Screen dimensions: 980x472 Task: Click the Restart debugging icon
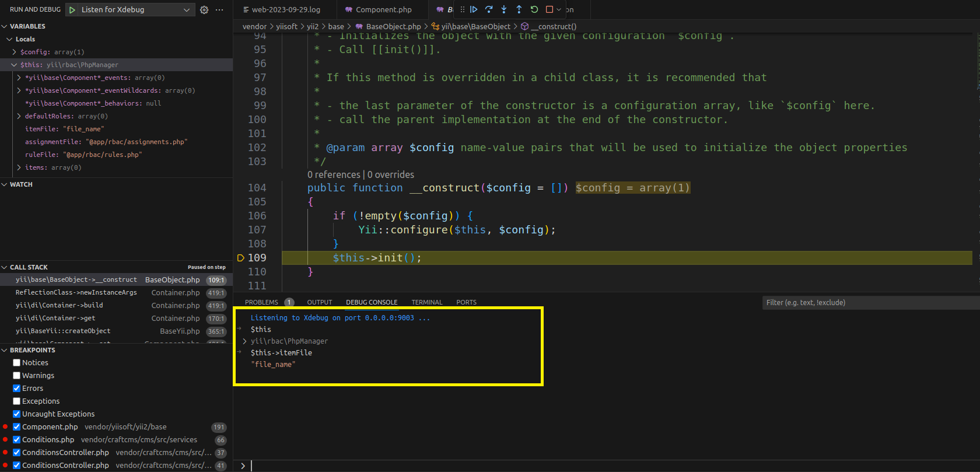coord(534,9)
